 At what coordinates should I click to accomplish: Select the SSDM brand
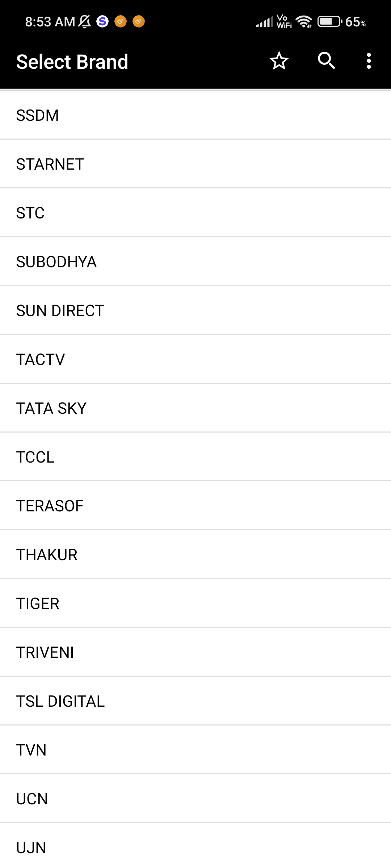[x=195, y=115]
